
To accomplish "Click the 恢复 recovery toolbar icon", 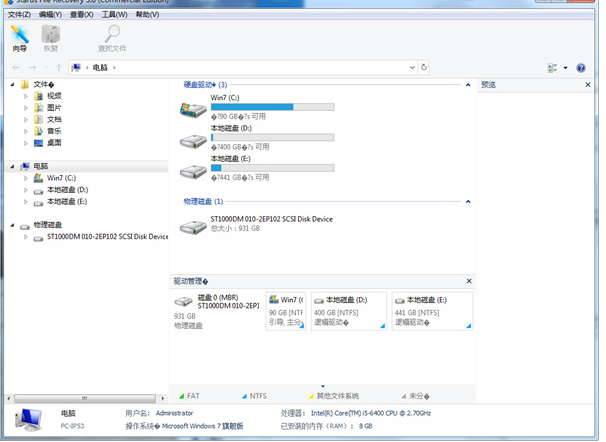I will 51,39.
